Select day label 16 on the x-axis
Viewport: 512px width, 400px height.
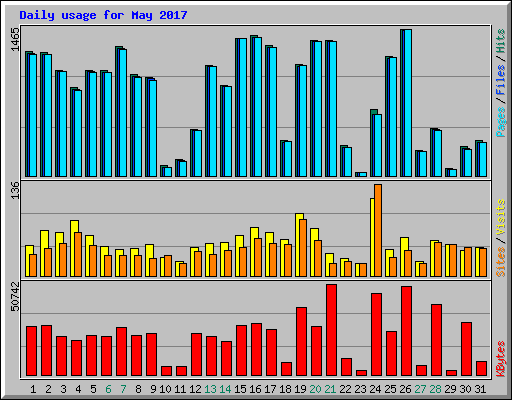click(x=255, y=389)
